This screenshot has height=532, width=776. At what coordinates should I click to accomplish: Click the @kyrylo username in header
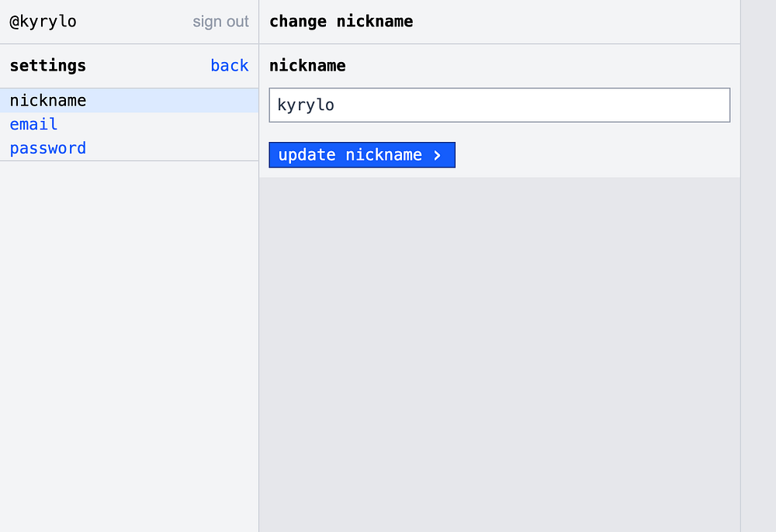point(43,22)
